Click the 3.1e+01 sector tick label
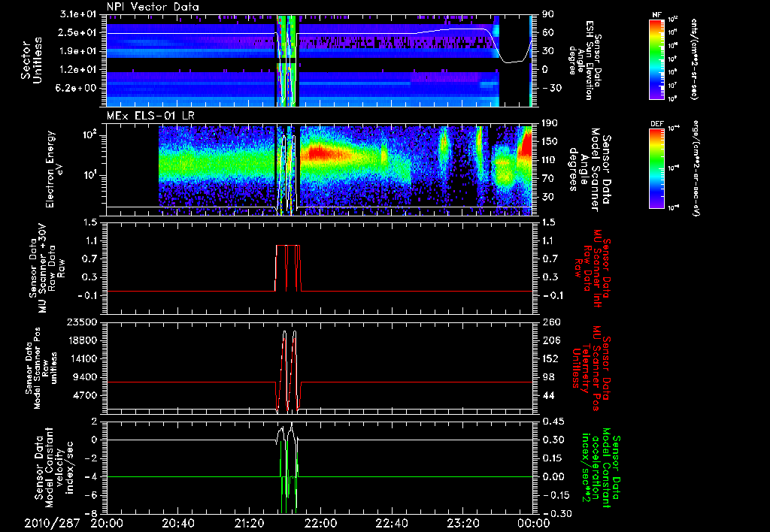 (78, 14)
